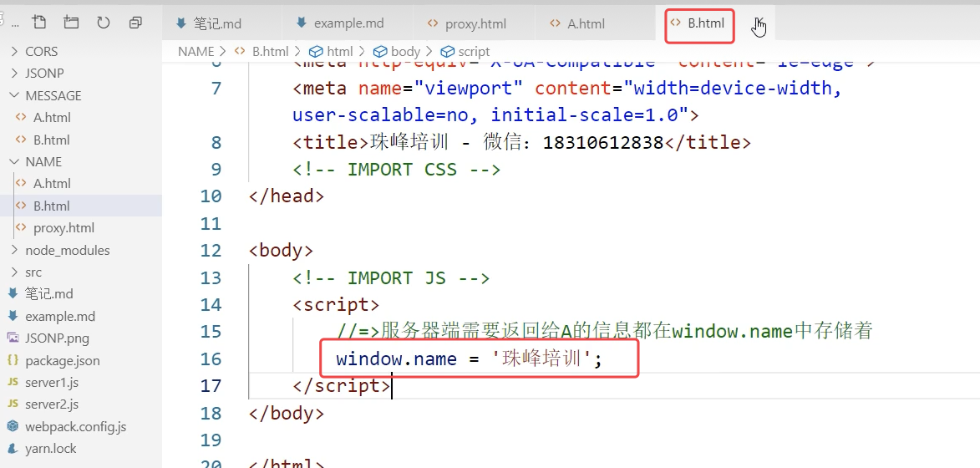Screen dimensions: 980x468
Task: Click the New File icon in explorer toolbar
Action: point(38,23)
